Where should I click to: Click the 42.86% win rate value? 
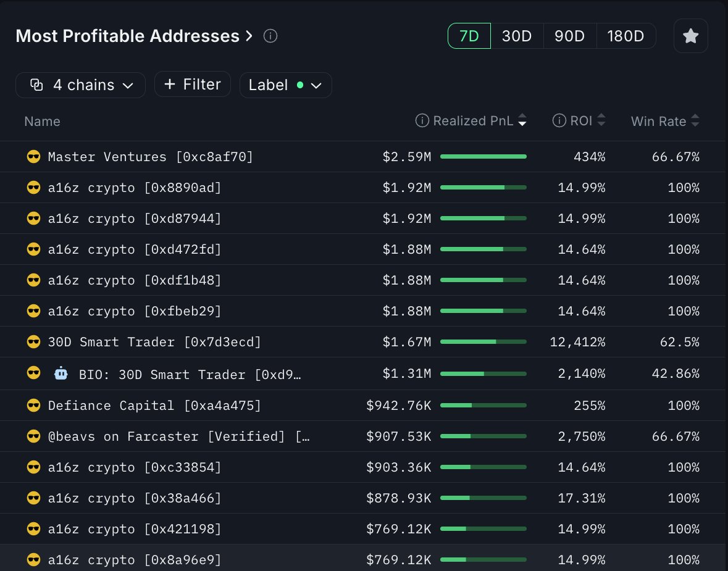(676, 373)
